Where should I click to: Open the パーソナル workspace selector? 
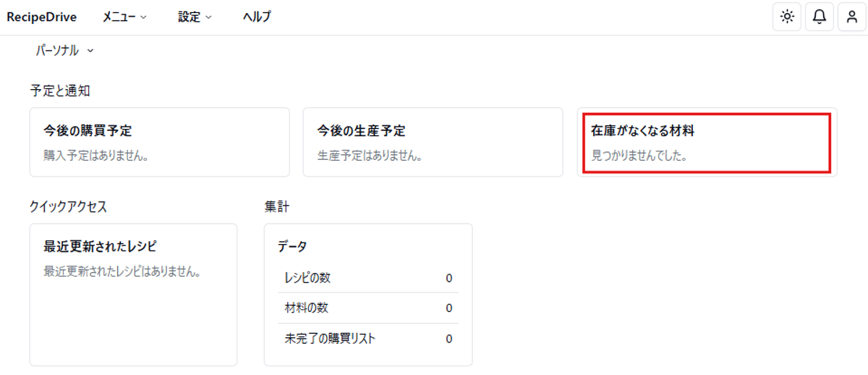click(x=64, y=51)
